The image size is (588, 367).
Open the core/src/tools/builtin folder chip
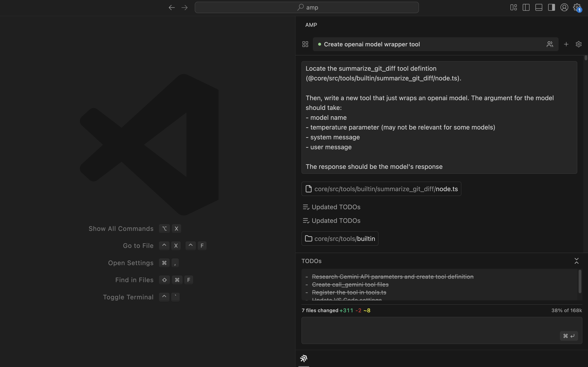[x=340, y=239]
